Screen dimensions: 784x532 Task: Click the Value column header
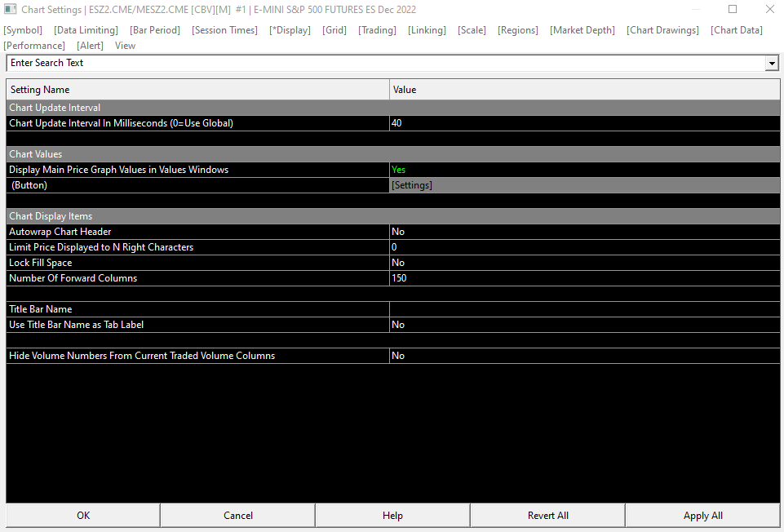[584, 90]
